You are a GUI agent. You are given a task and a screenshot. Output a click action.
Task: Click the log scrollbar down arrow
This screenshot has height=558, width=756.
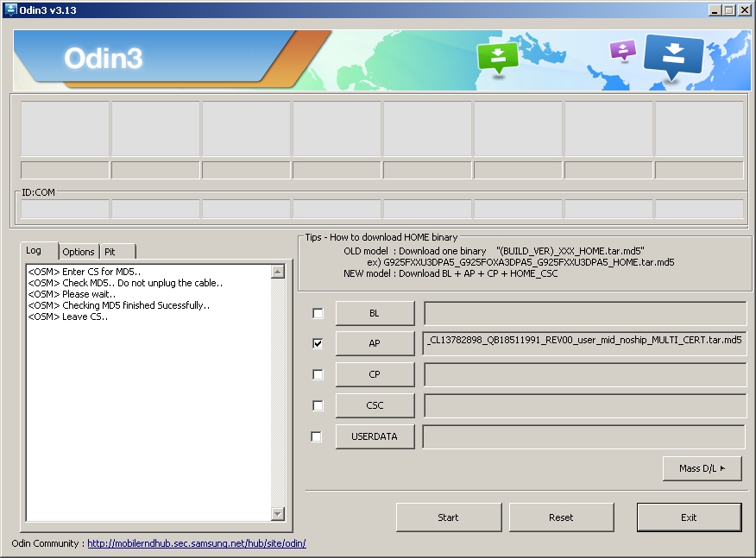coord(278,514)
